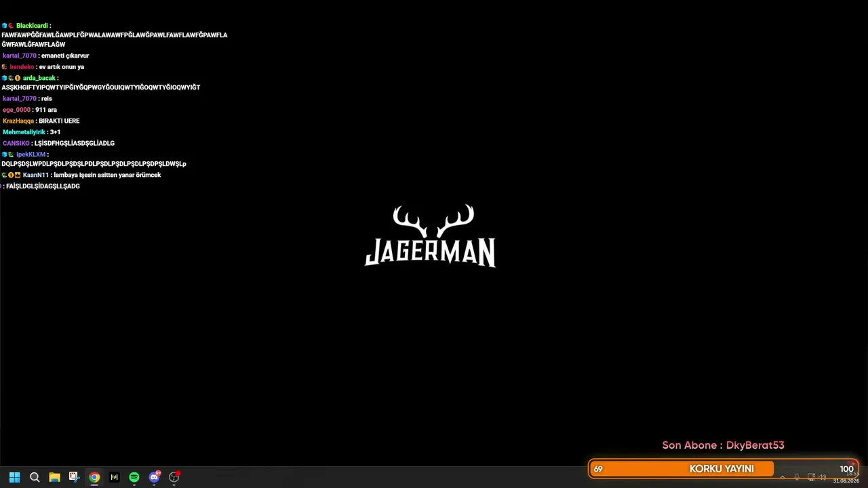Click KrazHaqqa message "BIRAKTI UERE"
This screenshot has width=868, height=488.
point(41,121)
